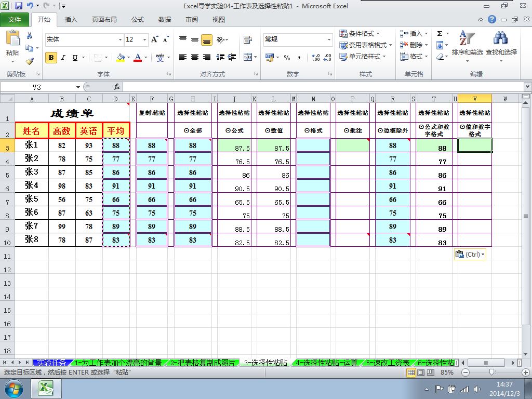
Task: Switch to the 公式 Formulas tab
Action: [x=137, y=20]
